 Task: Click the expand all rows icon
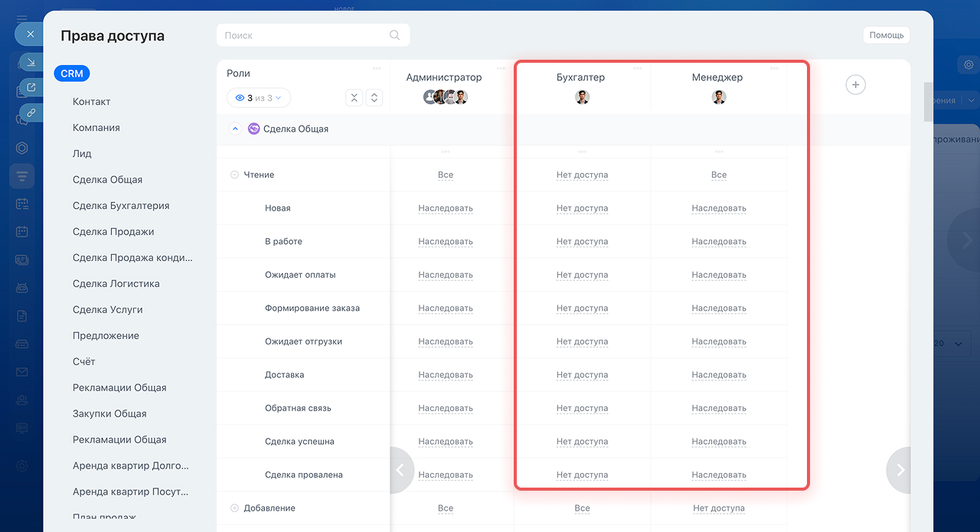tap(374, 98)
